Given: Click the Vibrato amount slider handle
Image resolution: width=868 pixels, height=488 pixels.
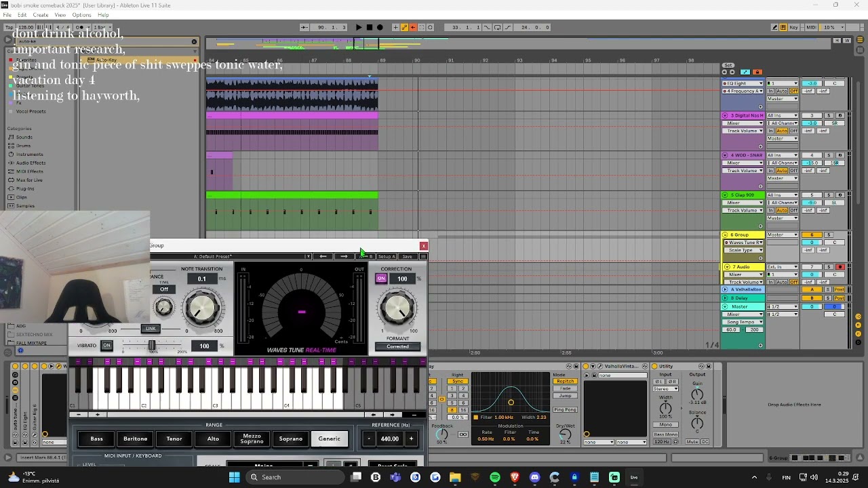Looking at the screenshot, I should click(x=152, y=346).
